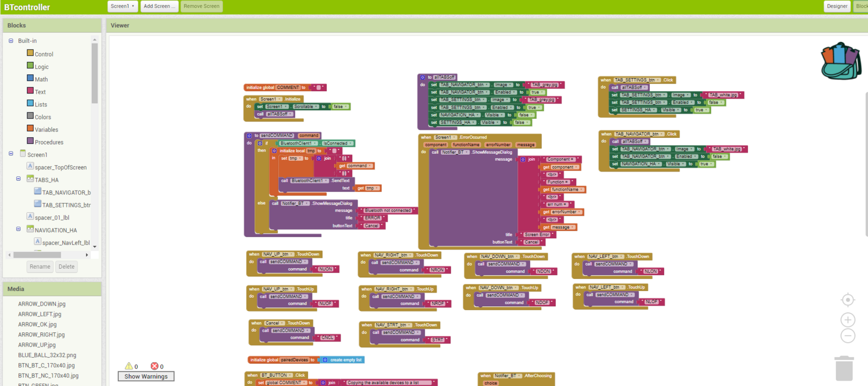The height and width of the screenshot is (386, 868).
Task: Click the Add Screen button
Action: click(159, 7)
